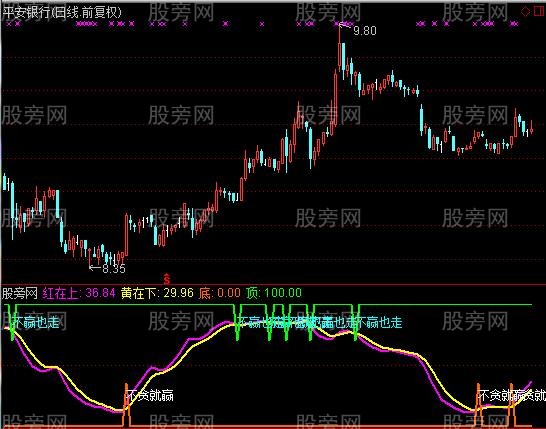Select the 顶: 100.00 indicator value
Screen dimensions: 546x429
point(274,293)
